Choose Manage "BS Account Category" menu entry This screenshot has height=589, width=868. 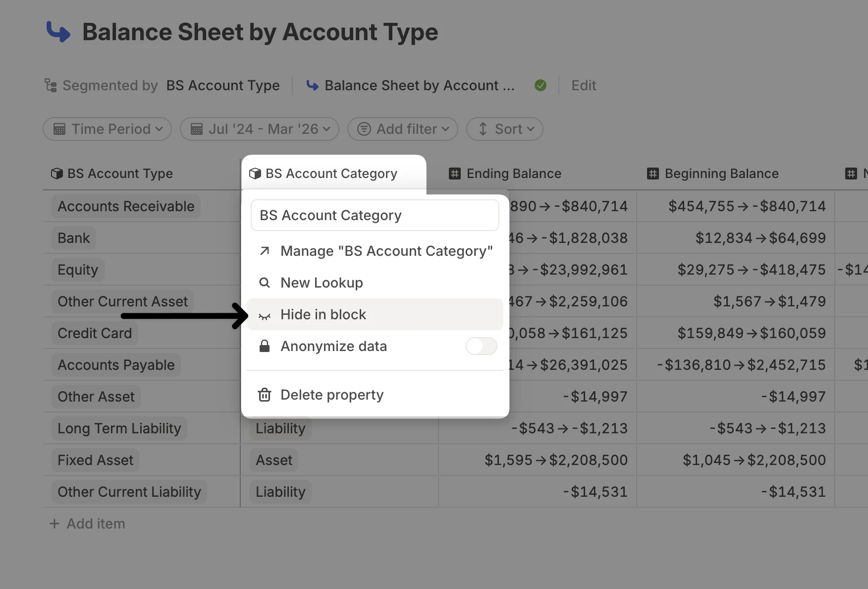(x=386, y=251)
